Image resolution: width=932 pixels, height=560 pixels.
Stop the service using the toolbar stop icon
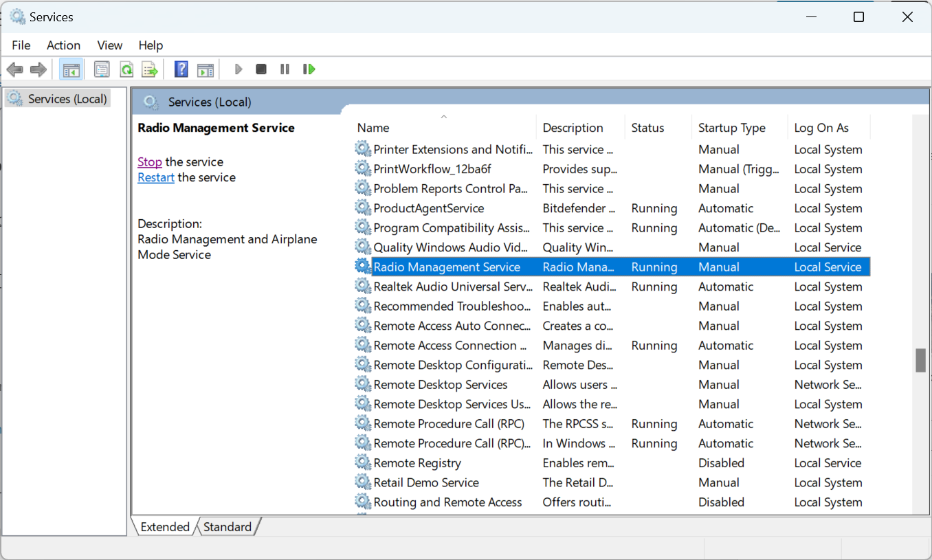pos(260,69)
